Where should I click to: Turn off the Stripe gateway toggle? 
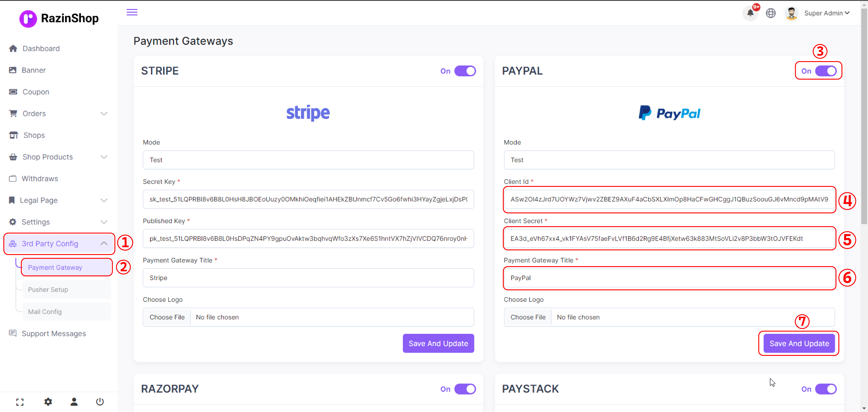point(465,71)
